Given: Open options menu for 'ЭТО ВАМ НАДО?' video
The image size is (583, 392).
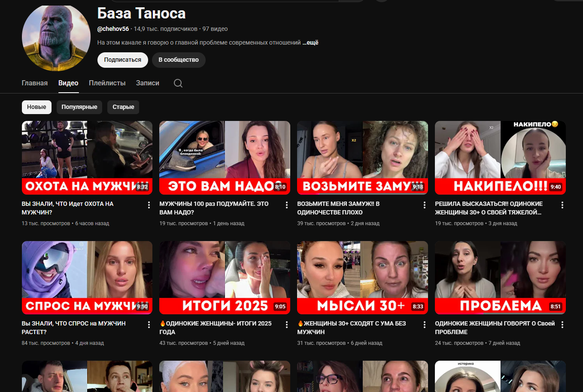Looking at the screenshot, I should pos(287,205).
